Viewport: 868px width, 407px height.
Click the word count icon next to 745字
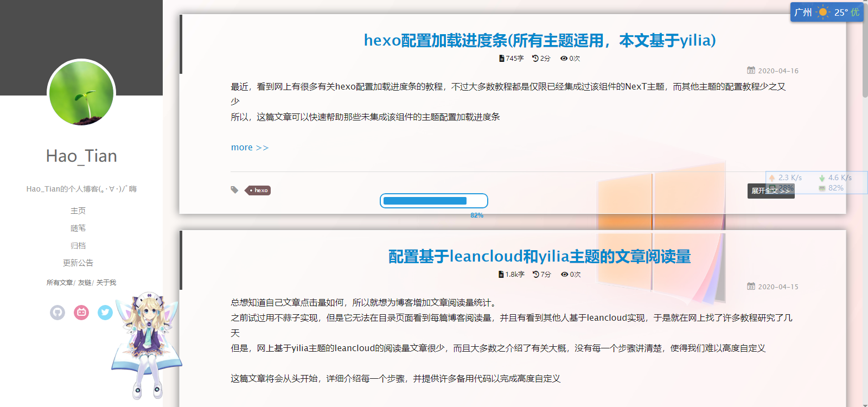tap(502, 59)
